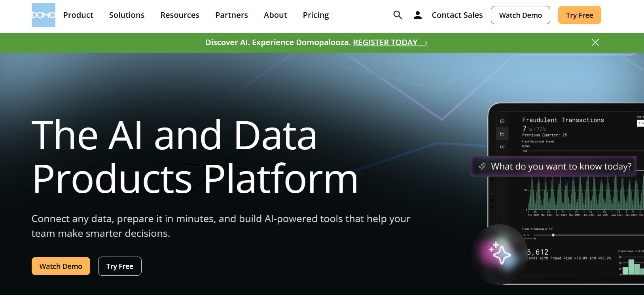Open the About menu
The width and height of the screenshot is (644, 295).
pyautogui.click(x=275, y=15)
